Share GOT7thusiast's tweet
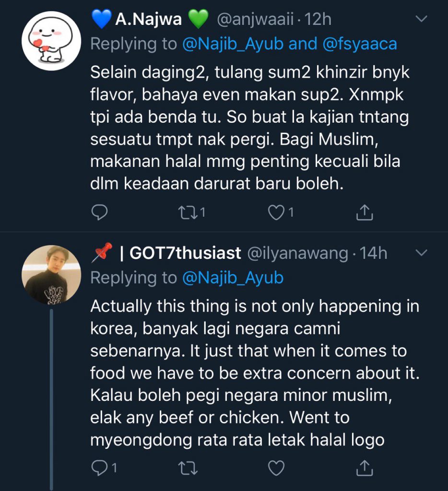Screen dimensions: 448x491 point(365,467)
